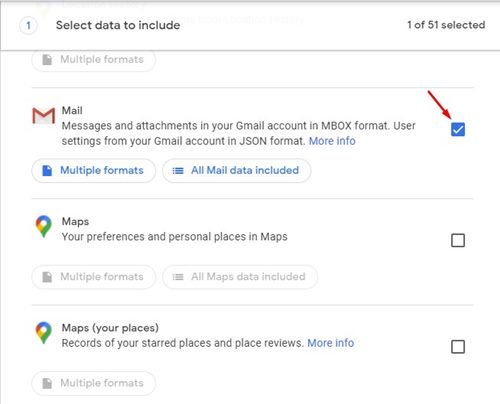500x404 pixels.
Task: Uncheck the Mail checkbox
Action: (458, 129)
